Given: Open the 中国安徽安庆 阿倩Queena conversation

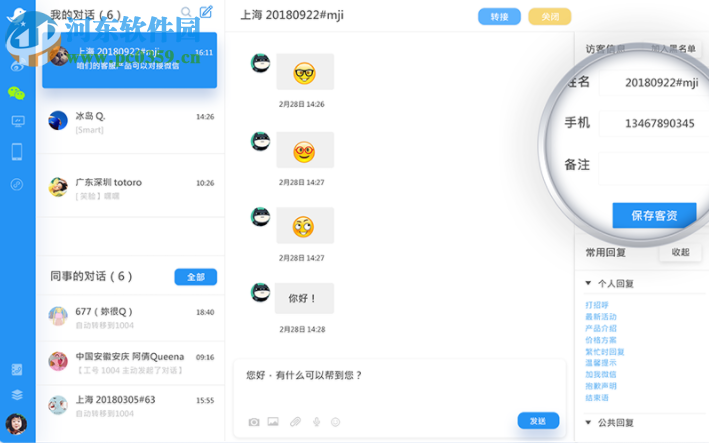Looking at the screenshot, I should coord(131,363).
